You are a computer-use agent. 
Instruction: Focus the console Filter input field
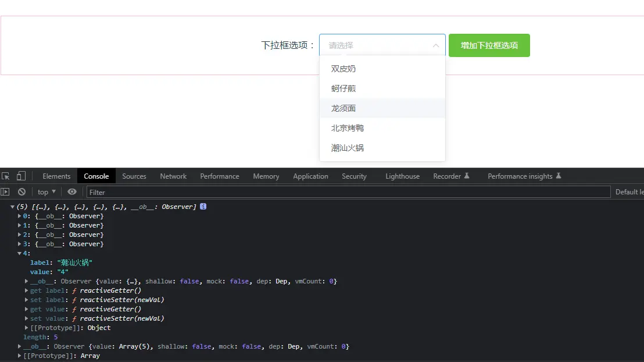coord(348,192)
